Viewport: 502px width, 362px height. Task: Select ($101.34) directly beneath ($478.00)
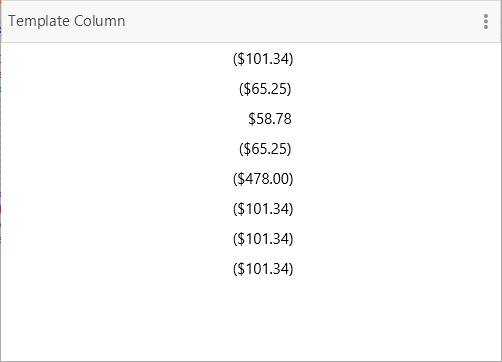(263, 209)
